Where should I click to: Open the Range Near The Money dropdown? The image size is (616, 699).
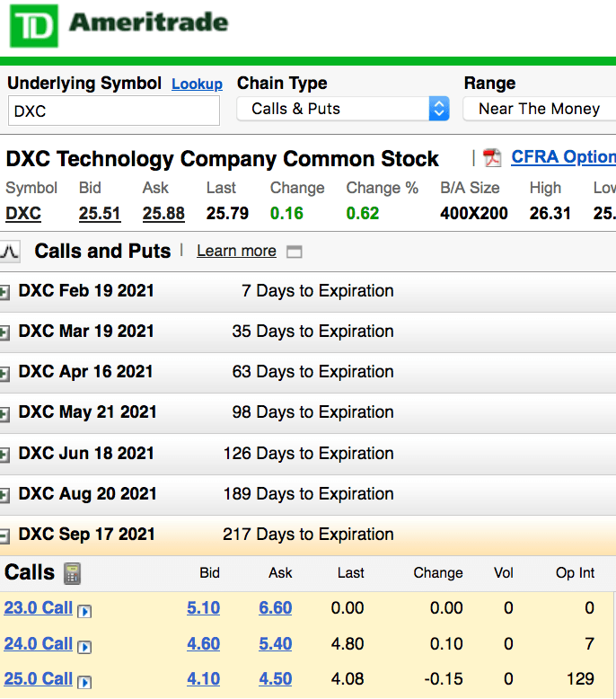[540, 109]
